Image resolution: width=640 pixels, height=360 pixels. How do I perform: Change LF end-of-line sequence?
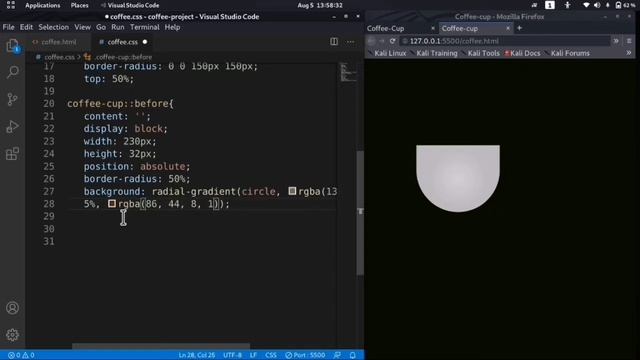(x=253, y=355)
